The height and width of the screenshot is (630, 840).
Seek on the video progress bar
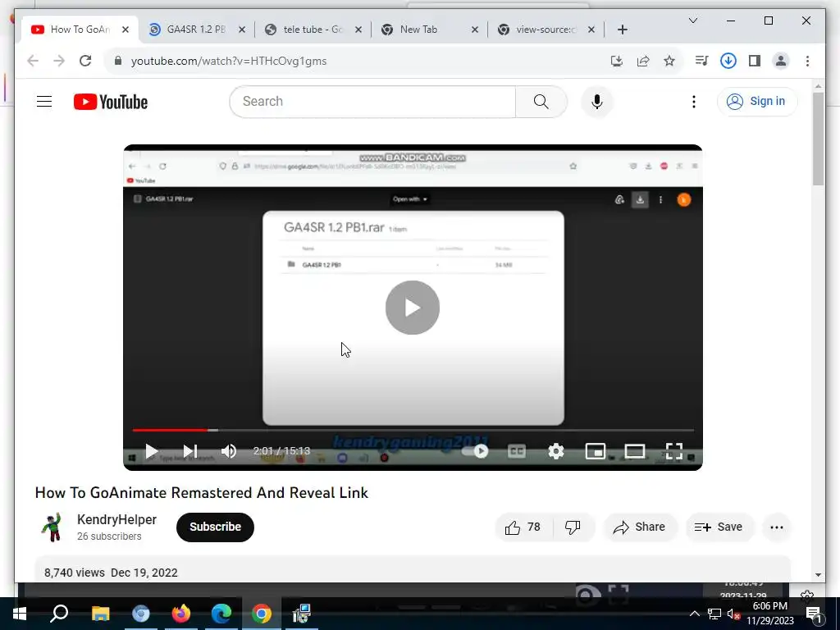tap(413, 430)
